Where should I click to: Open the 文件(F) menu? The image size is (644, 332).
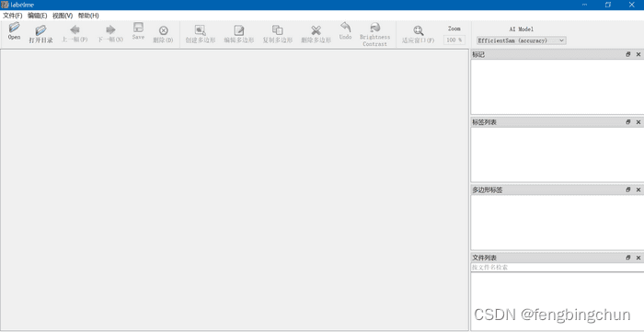pos(13,16)
